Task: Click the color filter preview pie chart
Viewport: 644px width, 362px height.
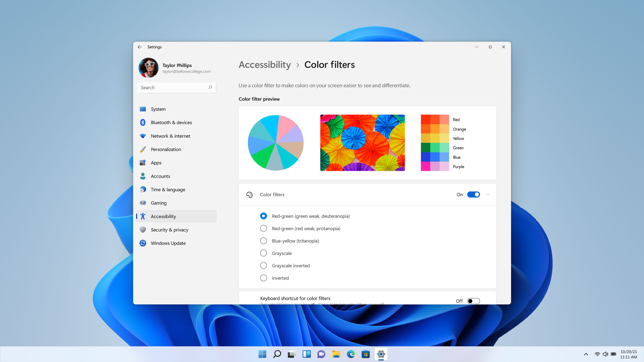Action: coord(275,142)
